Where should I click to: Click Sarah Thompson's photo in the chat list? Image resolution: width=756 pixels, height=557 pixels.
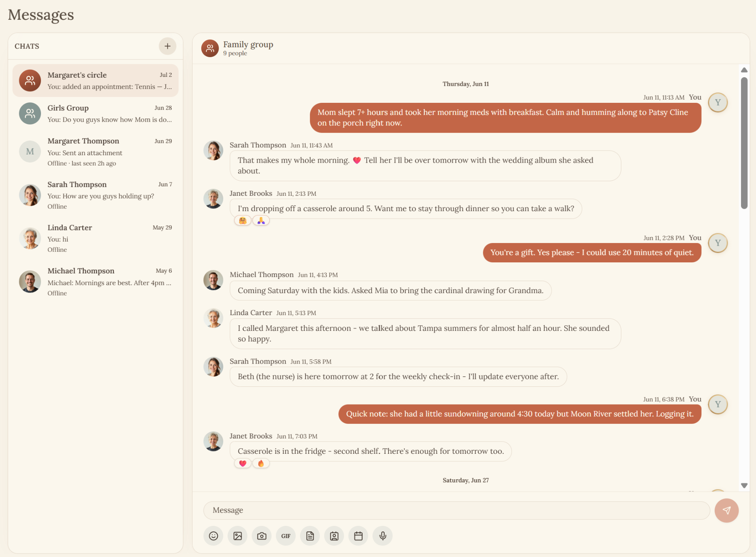click(30, 195)
